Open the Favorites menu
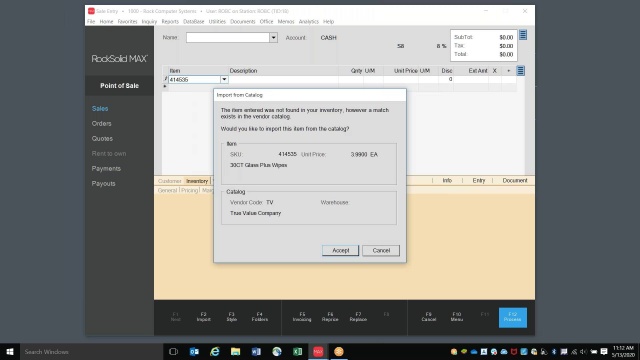 (127, 22)
